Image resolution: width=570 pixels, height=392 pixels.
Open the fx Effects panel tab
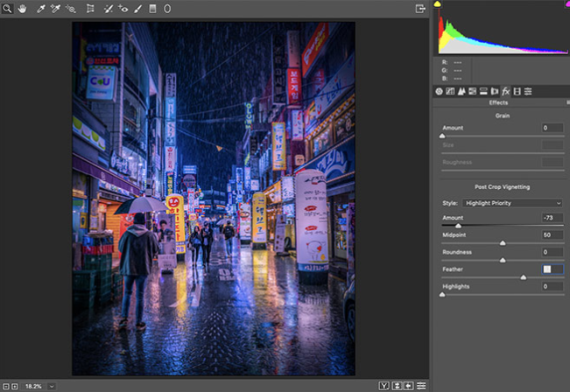click(506, 92)
